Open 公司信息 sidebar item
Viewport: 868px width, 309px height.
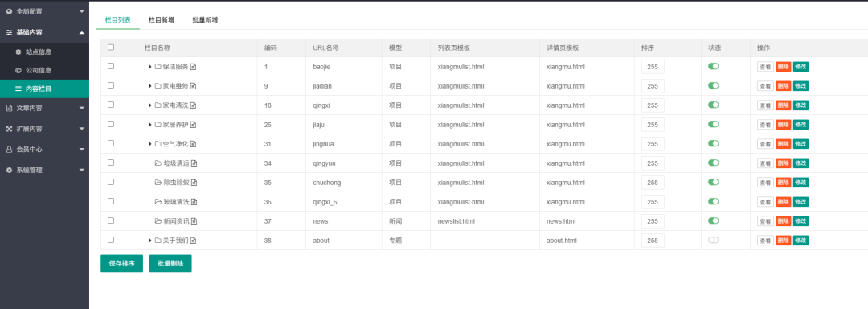tap(44, 70)
